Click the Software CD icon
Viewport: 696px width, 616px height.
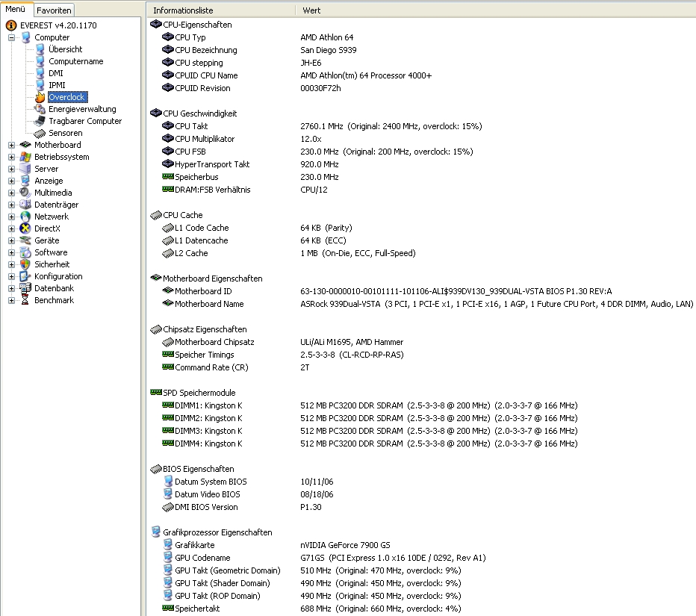[x=25, y=252]
